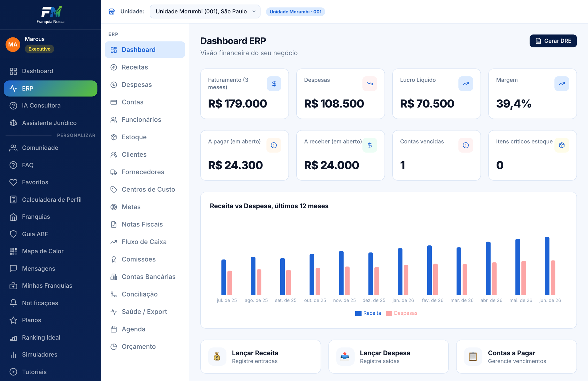Click the PERSONALIZAR link in sidebar
Image resolution: width=588 pixels, height=381 pixels.
[x=76, y=135]
